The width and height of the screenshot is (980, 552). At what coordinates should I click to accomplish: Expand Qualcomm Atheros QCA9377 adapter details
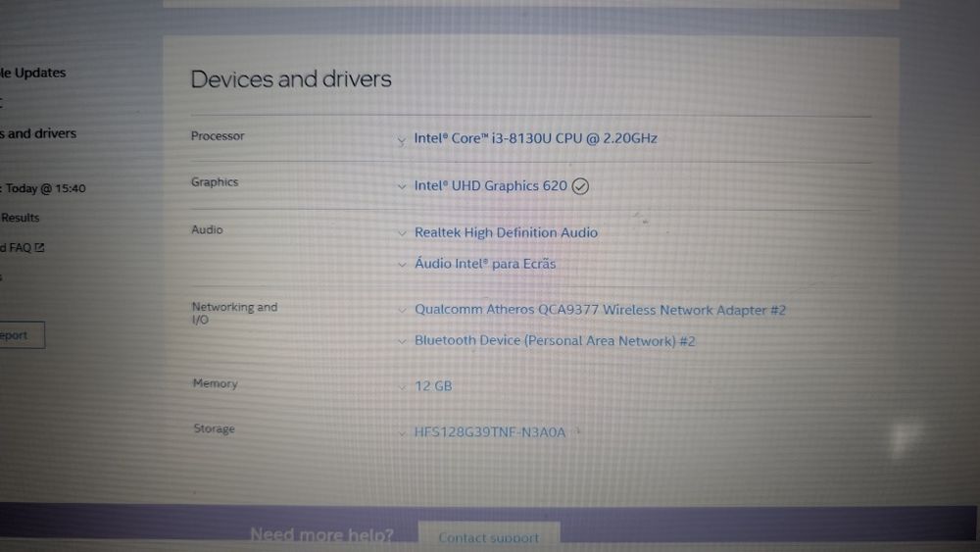coord(402,310)
